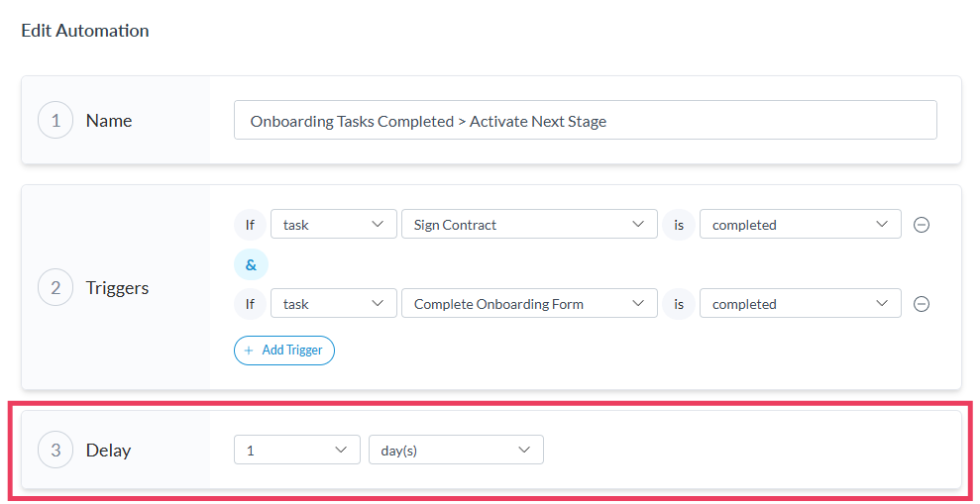Screen dimensions: 980x504
Task: Change completed status for Sign Contract
Action: [800, 225]
